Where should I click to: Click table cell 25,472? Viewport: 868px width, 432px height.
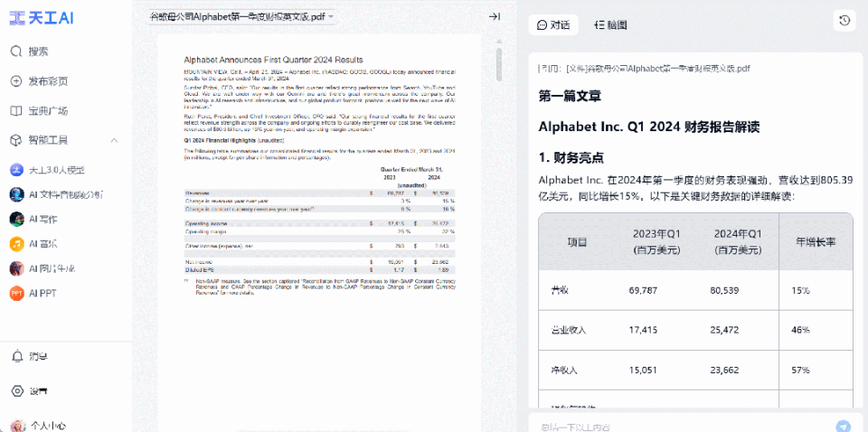(724, 330)
